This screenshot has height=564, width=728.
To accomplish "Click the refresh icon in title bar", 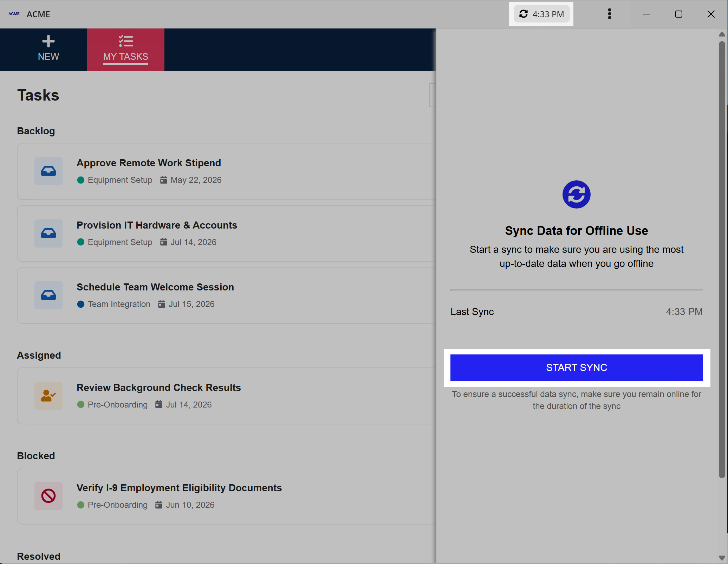I will 524,14.
